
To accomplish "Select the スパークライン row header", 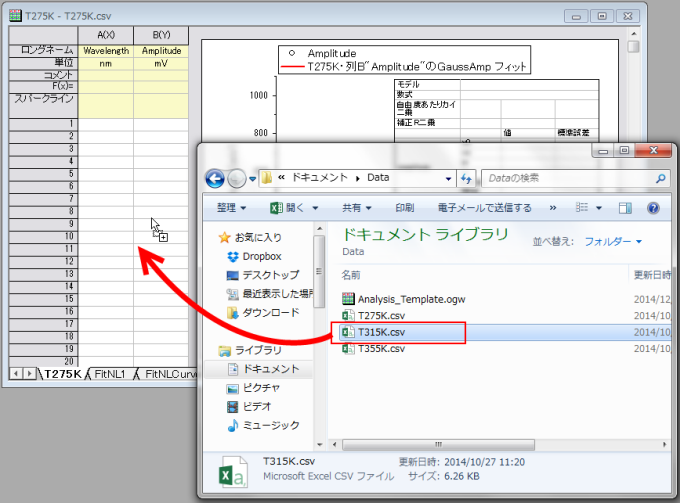I will tap(43, 105).
